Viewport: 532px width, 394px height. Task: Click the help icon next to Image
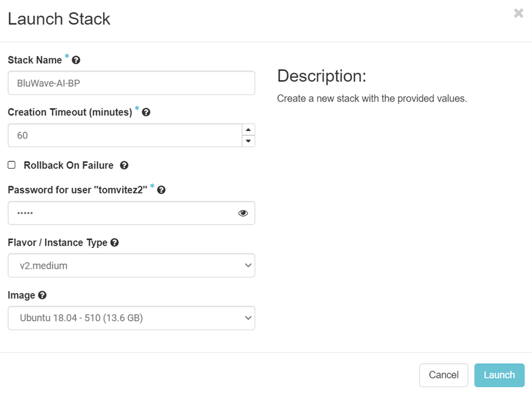43,296
